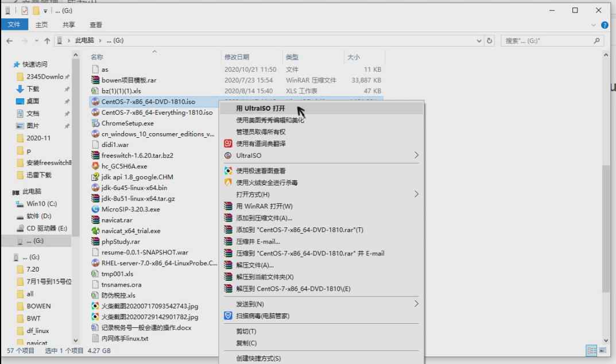
Task: Sort by 修改日期 column header
Action: [237, 57]
